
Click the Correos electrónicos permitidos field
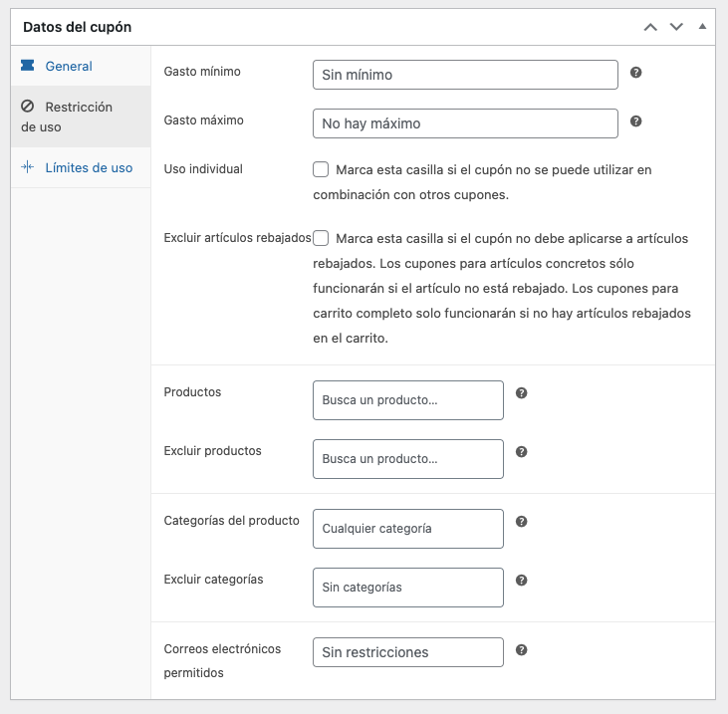[x=407, y=652]
